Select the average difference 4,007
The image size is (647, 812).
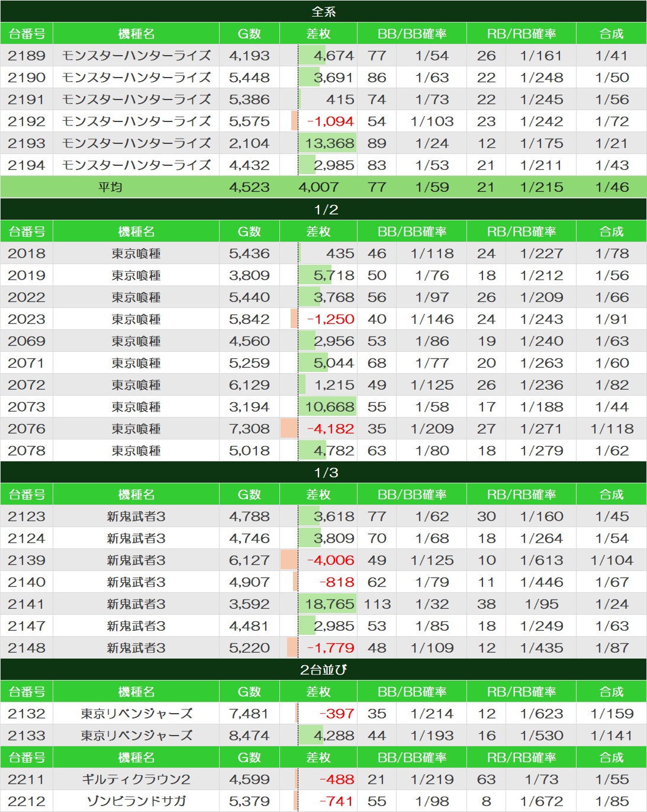coord(318,187)
